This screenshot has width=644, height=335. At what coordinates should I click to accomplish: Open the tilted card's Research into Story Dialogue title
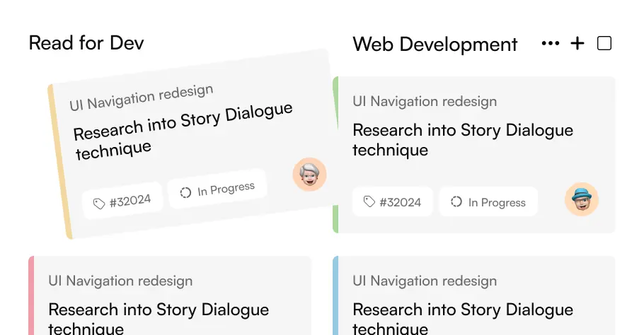[x=183, y=131]
